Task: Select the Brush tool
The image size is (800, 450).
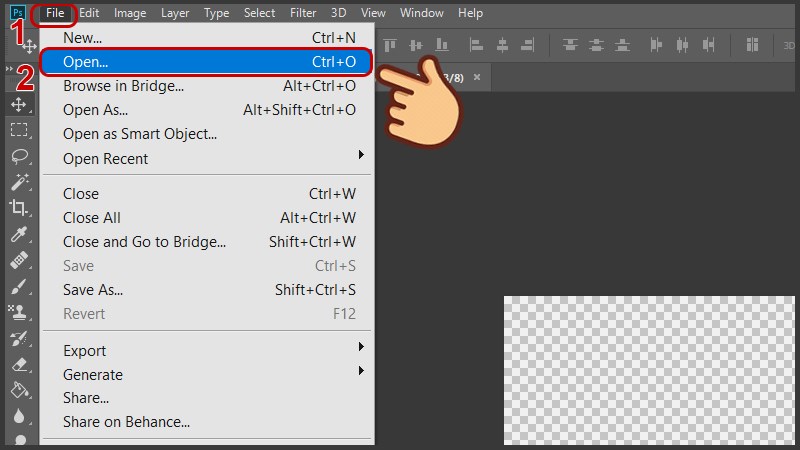Action: [19, 286]
